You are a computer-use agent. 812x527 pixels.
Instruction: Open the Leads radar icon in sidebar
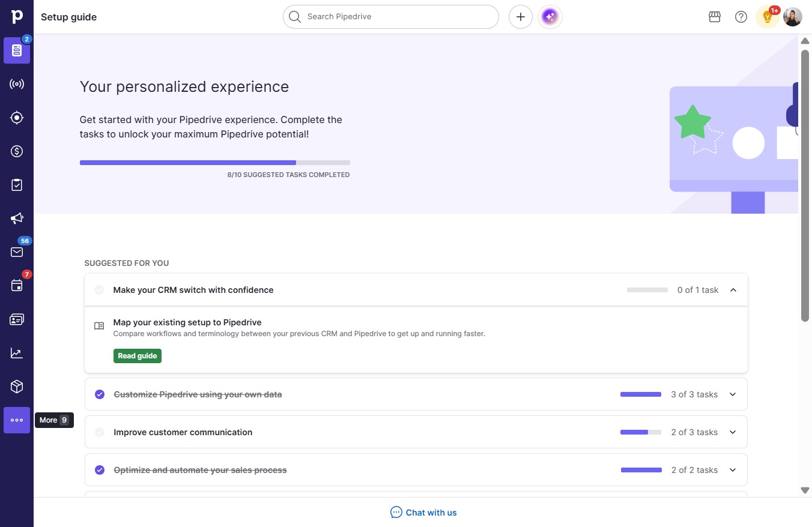point(17,84)
